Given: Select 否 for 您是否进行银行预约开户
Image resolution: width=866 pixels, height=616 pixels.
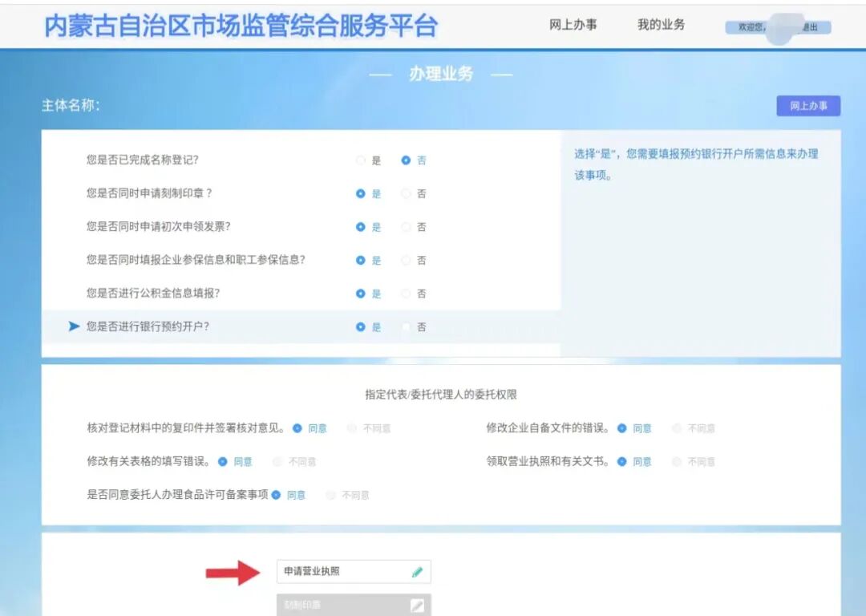Looking at the screenshot, I should tap(407, 326).
